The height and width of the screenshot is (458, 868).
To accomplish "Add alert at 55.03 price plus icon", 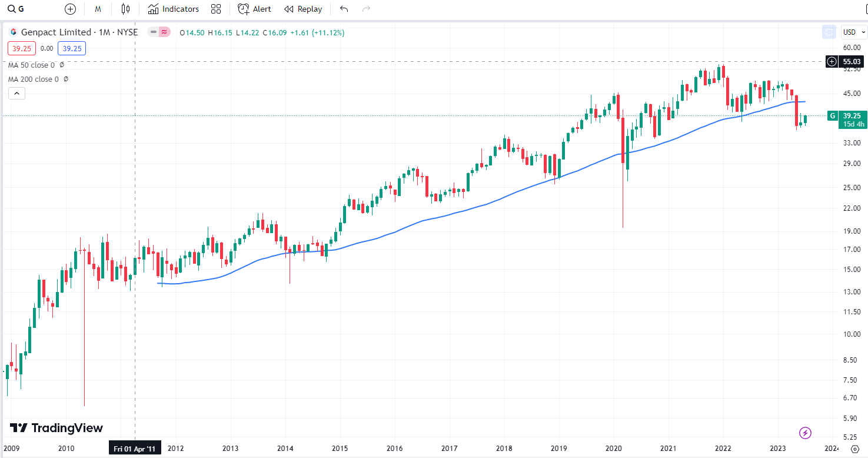I will click(x=832, y=61).
